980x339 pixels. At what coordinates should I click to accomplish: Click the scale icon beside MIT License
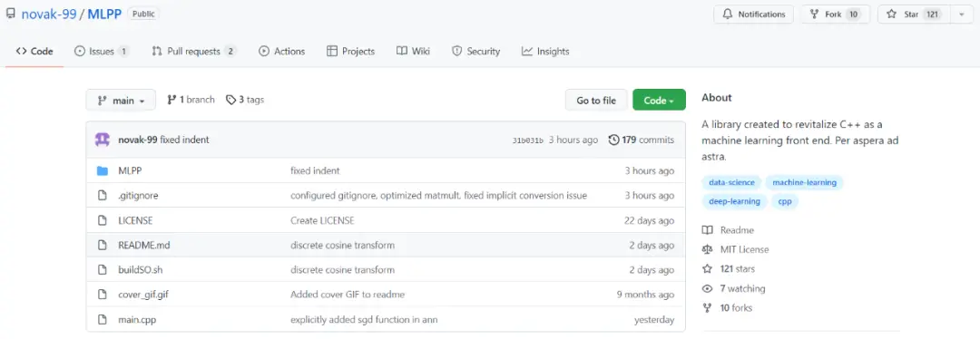point(708,250)
